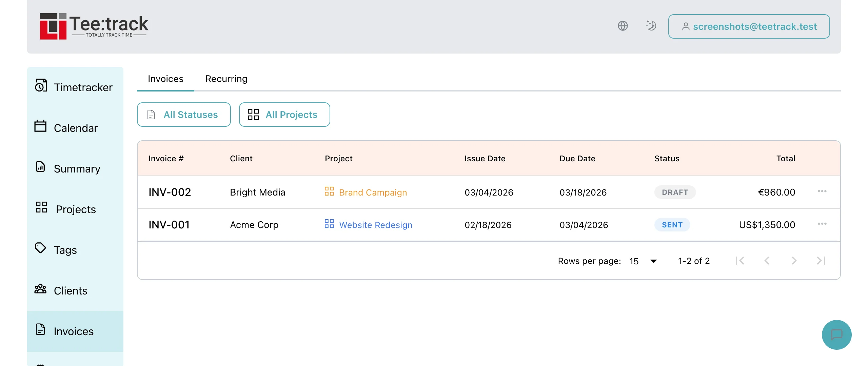The height and width of the screenshot is (366, 868).
Task: Switch to the Recurring tab
Action: coord(226,79)
